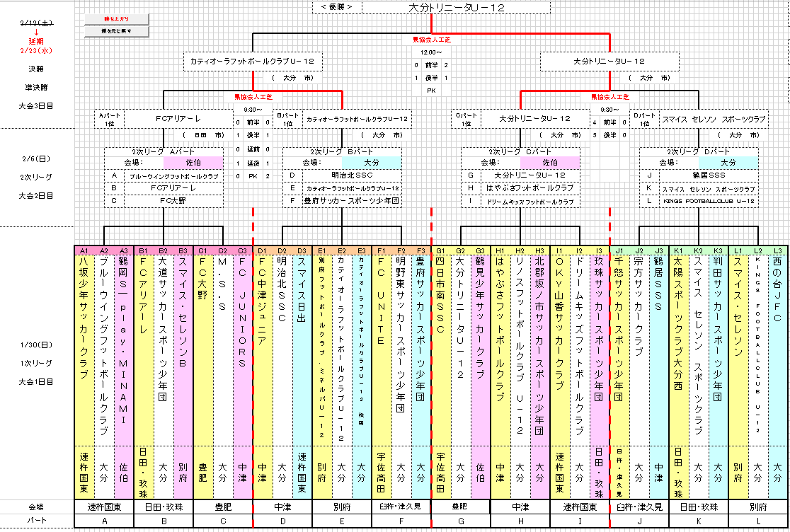Image resolution: width=790 pixels, height=532 pixels.
Task: Select the vertical 西の台JFC team cell
Action: (778, 349)
